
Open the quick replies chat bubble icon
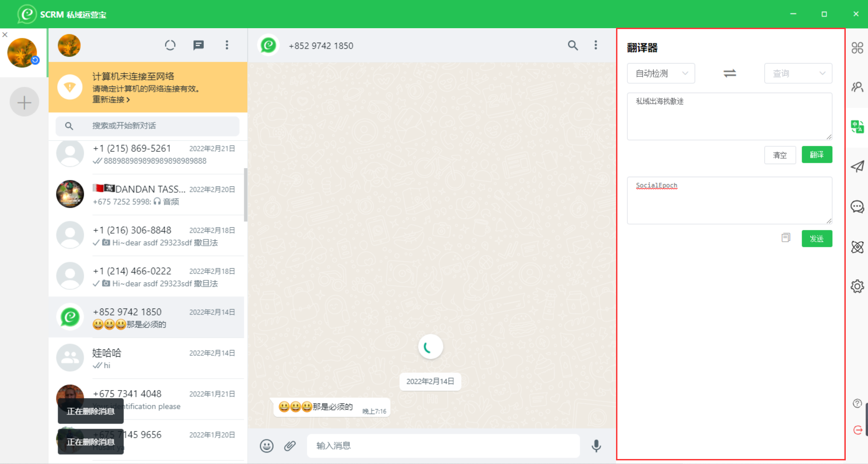point(857,207)
